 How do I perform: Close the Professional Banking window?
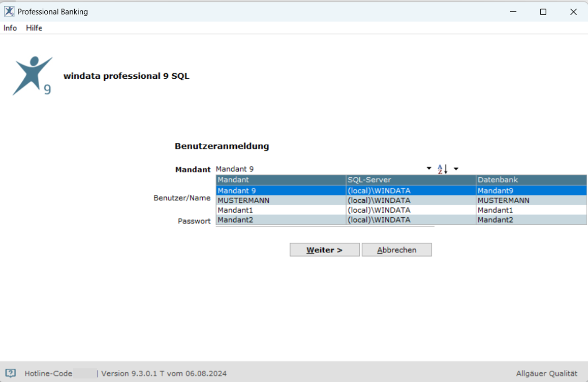coord(573,12)
